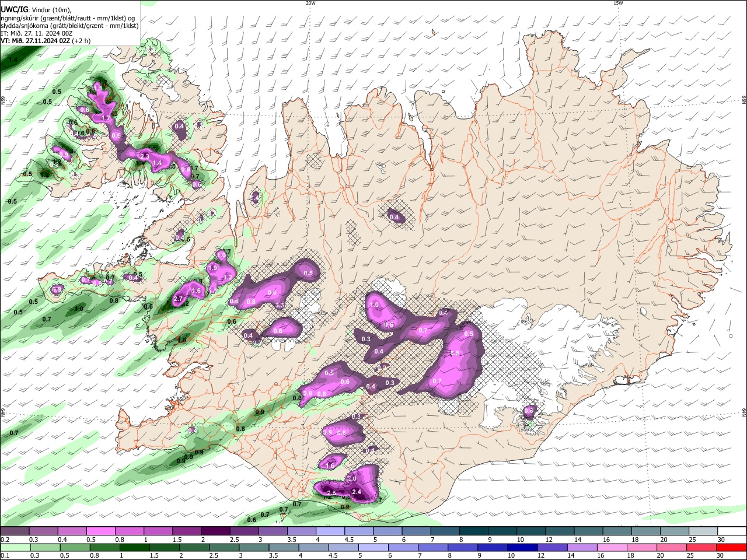Click the initial time 'IT: Mið. 27. 11. 2024 00Z'
The width and height of the screenshot is (747, 560).
pyautogui.click(x=37, y=33)
